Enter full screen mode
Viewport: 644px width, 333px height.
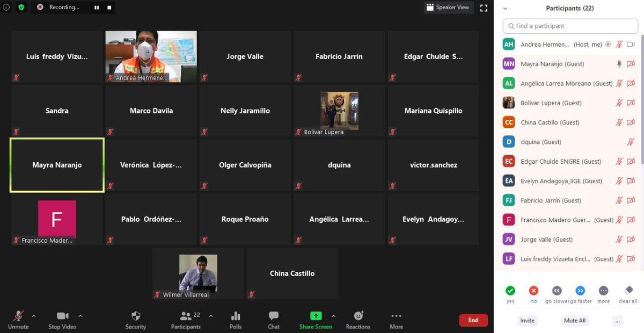pyautogui.click(x=484, y=8)
